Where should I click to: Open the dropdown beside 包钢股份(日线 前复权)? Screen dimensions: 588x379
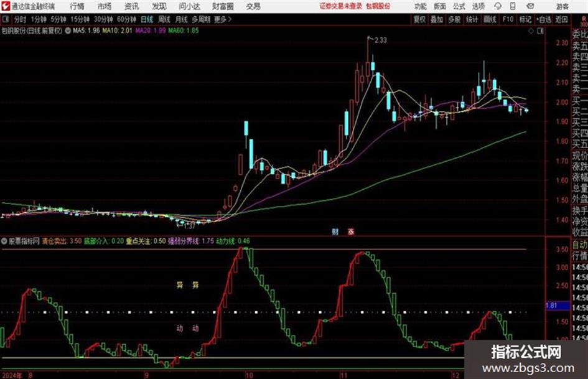click(68, 30)
